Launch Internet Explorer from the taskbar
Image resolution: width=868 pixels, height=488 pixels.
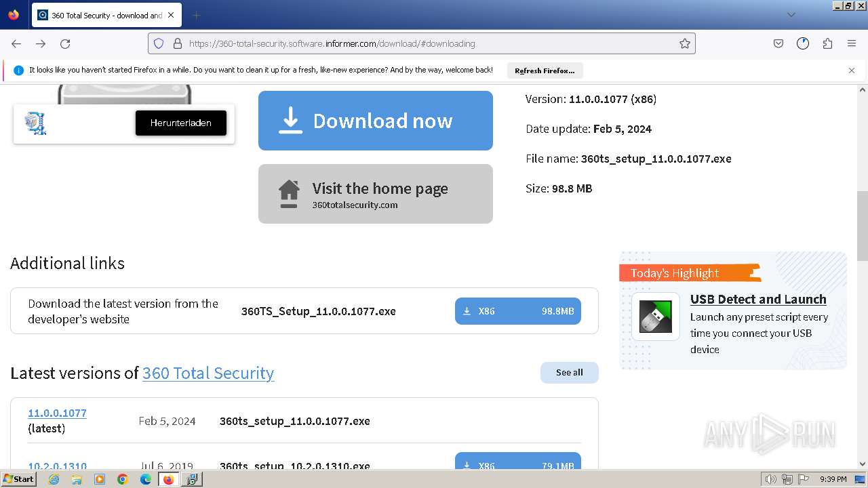[x=54, y=479]
